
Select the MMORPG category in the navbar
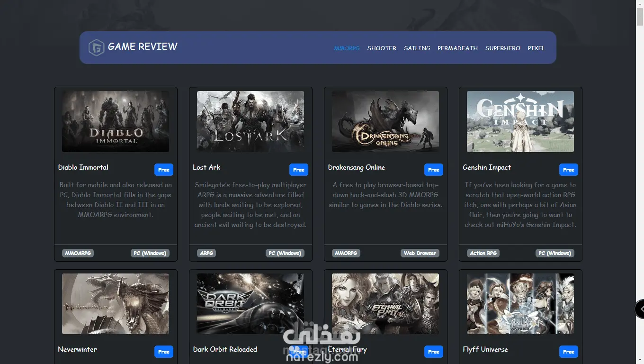click(x=347, y=48)
